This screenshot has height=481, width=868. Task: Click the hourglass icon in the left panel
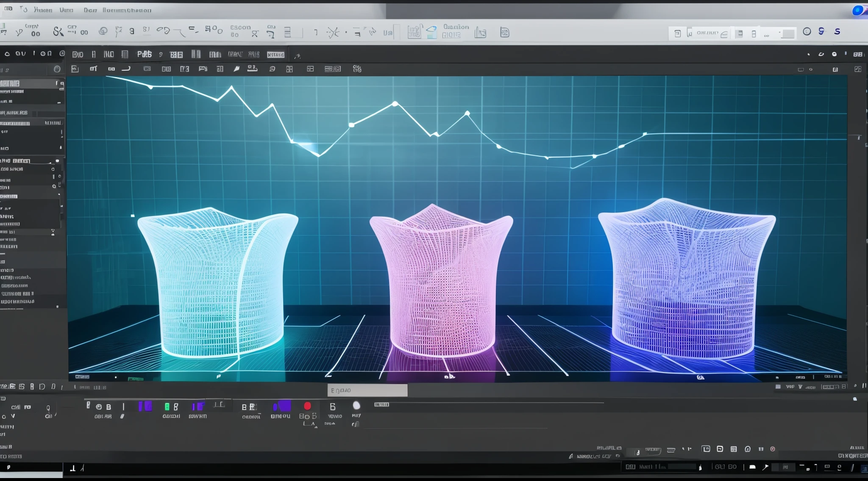pyautogui.click(x=53, y=232)
